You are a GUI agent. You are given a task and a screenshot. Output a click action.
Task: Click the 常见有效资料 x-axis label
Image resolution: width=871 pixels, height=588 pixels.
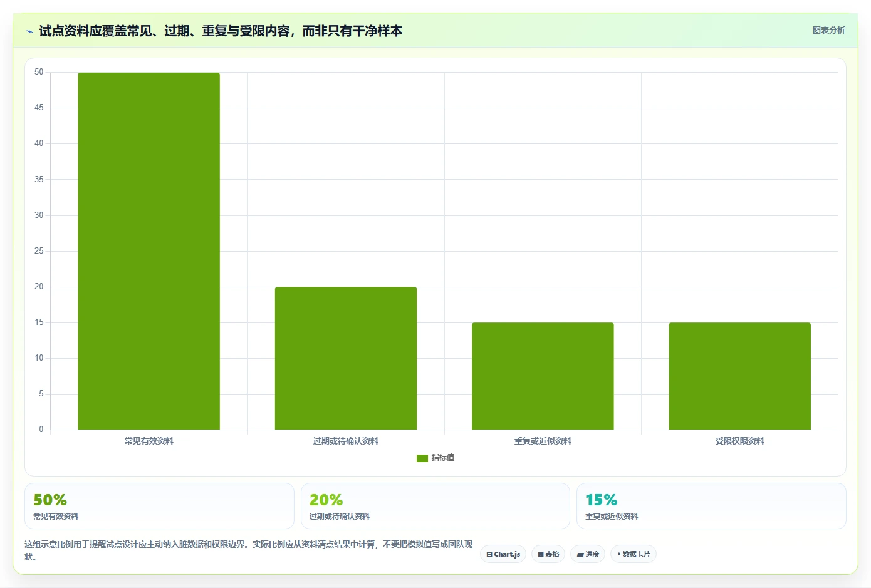tap(149, 441)
